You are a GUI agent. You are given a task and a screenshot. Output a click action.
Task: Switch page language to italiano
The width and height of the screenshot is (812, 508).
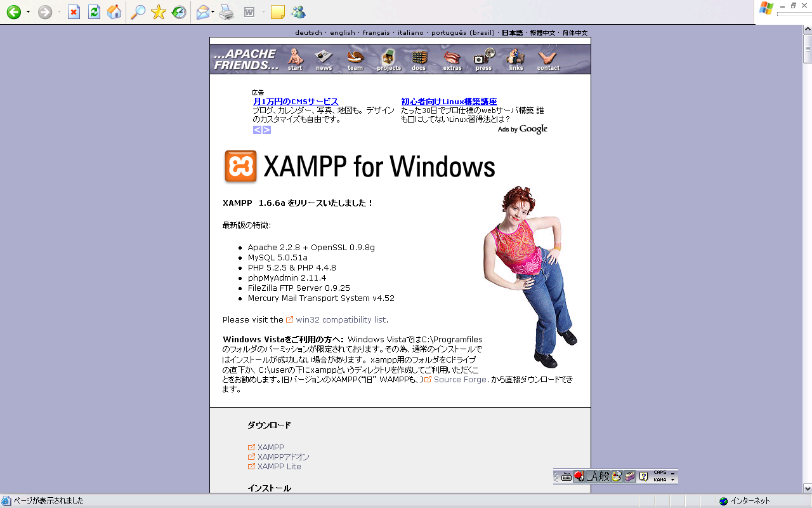pos(410,33)
